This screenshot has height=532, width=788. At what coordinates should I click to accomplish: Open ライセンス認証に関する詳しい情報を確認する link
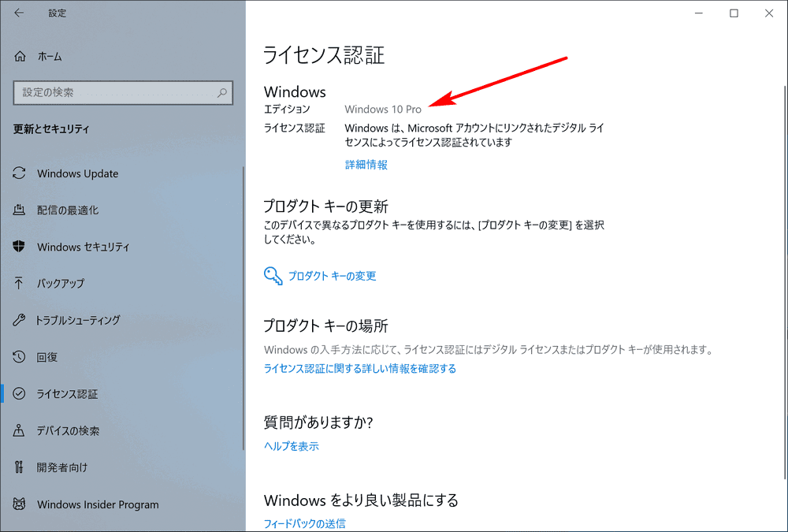(x=360, y=369)
